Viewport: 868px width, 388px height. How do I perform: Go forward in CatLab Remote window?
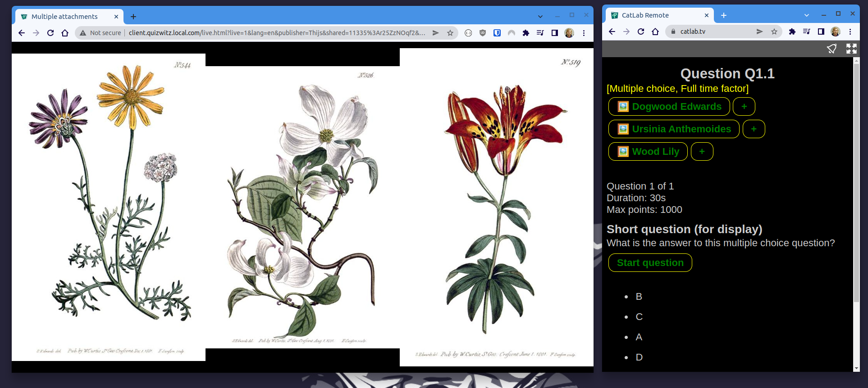[x=626, y=32]
